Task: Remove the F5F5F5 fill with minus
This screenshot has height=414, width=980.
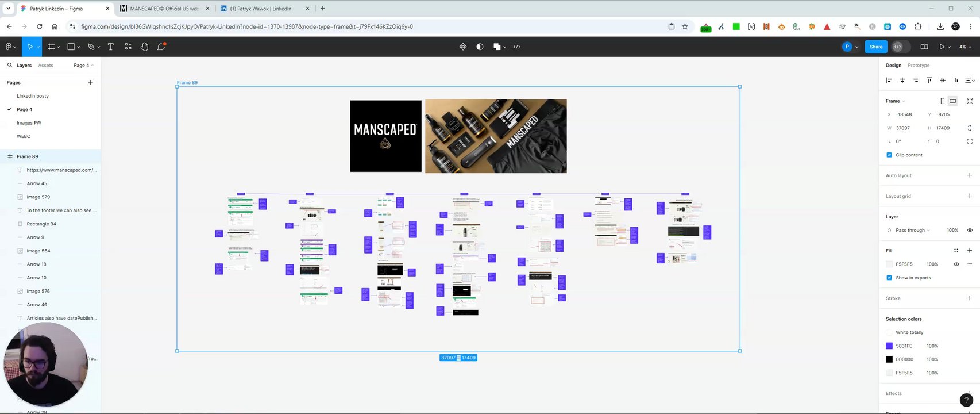Action: pyautogui.click(x=970, y=264)
